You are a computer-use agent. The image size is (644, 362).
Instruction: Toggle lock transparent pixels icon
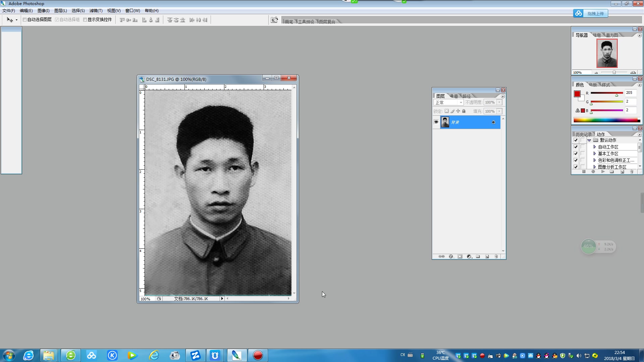[x=446, y=111]
